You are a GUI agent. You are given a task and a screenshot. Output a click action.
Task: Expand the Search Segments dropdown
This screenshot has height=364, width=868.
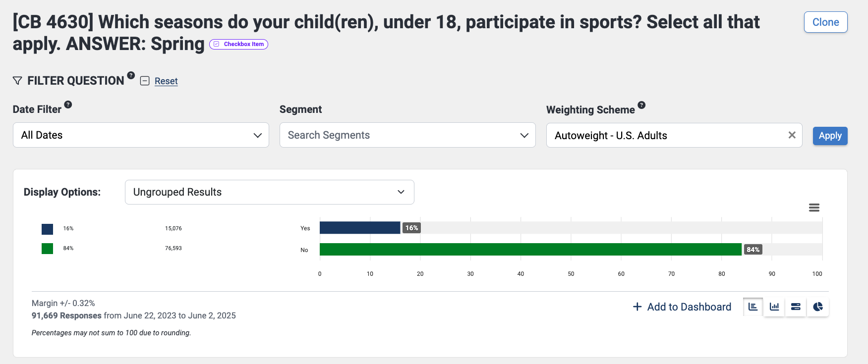click(407, 135)
